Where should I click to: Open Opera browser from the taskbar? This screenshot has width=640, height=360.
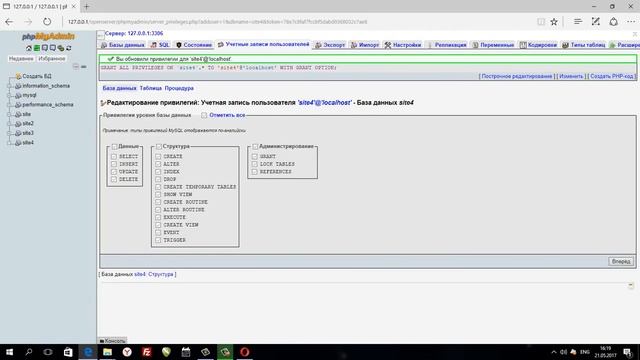tap(244, 352)
